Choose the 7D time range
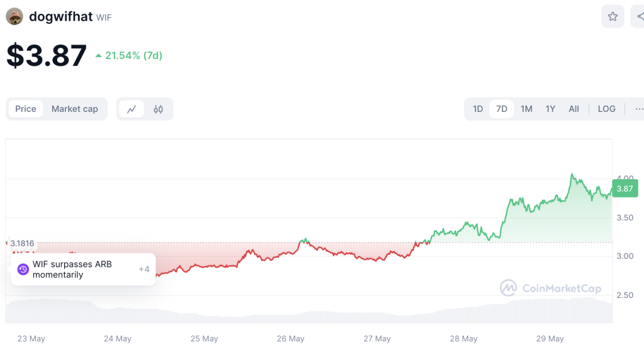Viewport: 644px width, 349px height. point(501,109)
